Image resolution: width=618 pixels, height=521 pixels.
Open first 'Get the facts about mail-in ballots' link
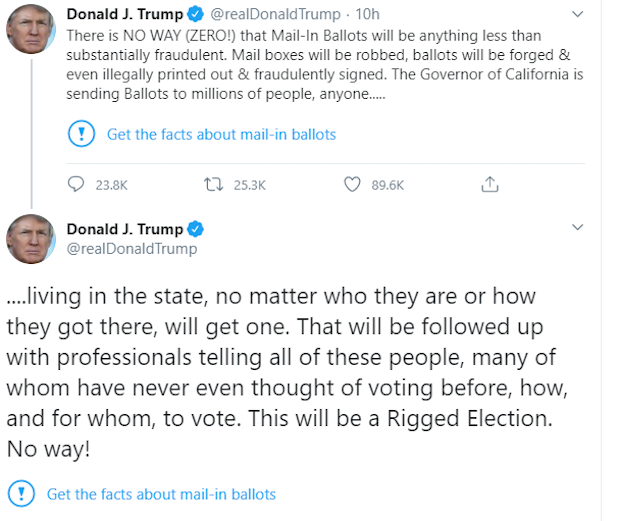(221, 134)
